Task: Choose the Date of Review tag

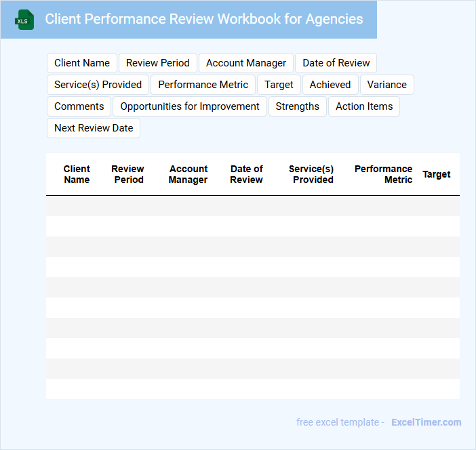Action: [336, 63]
